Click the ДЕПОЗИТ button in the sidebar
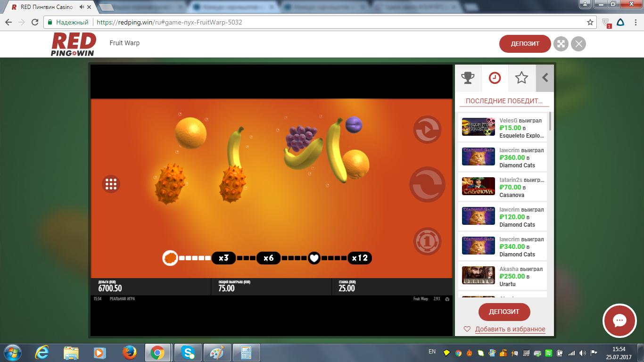This screenshot has height=362, width=644. tap(504, 312)
